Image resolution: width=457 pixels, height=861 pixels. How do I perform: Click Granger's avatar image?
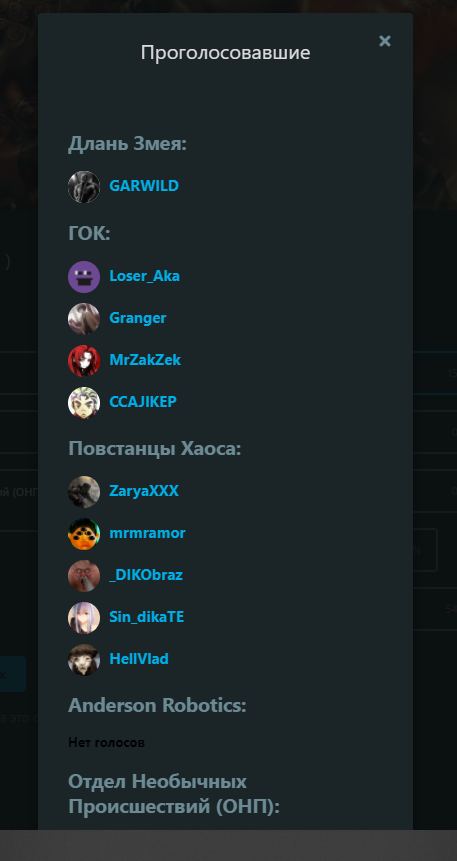point(84,319)
